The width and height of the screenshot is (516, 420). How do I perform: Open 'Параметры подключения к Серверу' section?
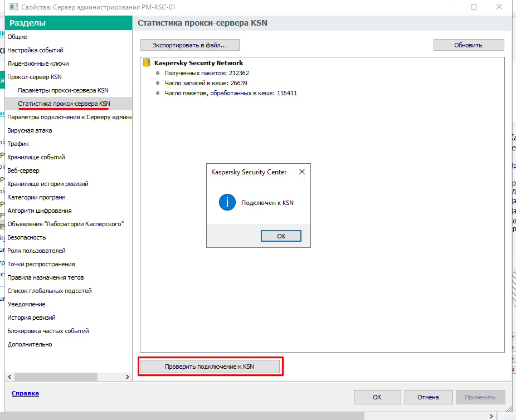coord(69,117)
